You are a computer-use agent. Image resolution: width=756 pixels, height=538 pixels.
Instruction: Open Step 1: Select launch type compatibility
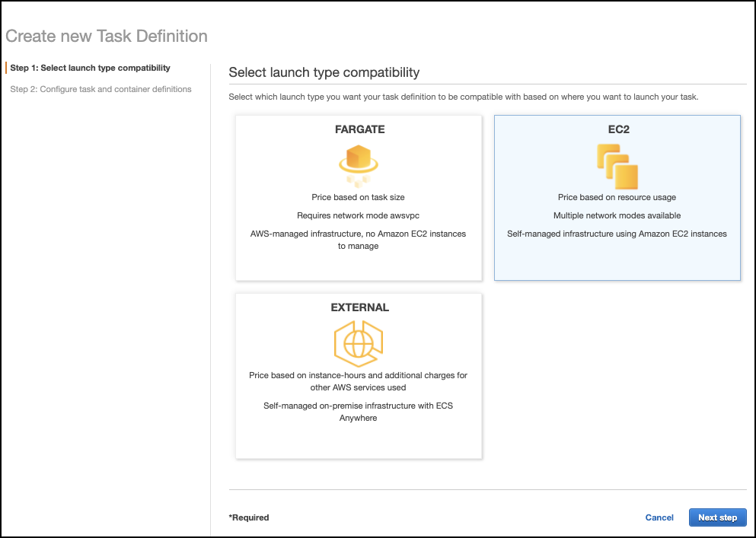[x=90, y=68]
